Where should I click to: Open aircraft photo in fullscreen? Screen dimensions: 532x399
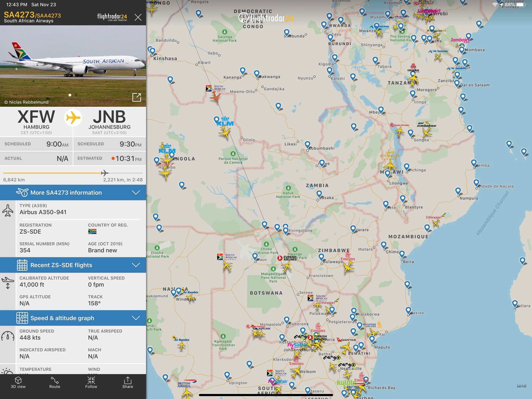point(136,97)
